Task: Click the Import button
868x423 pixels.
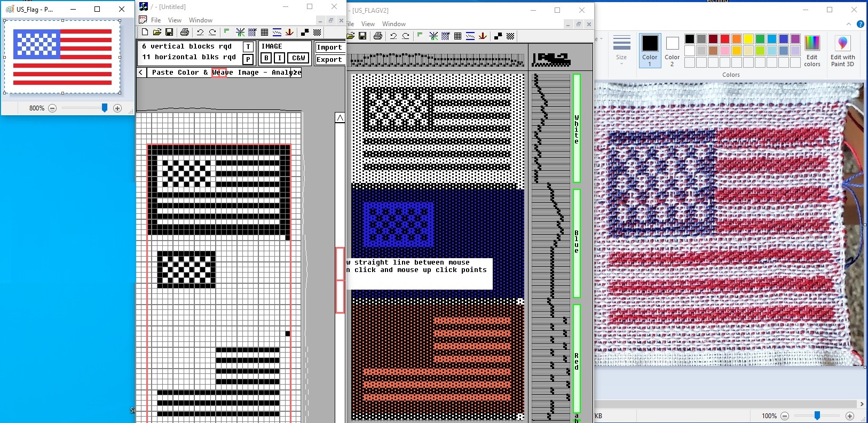Action: (329, 47)
